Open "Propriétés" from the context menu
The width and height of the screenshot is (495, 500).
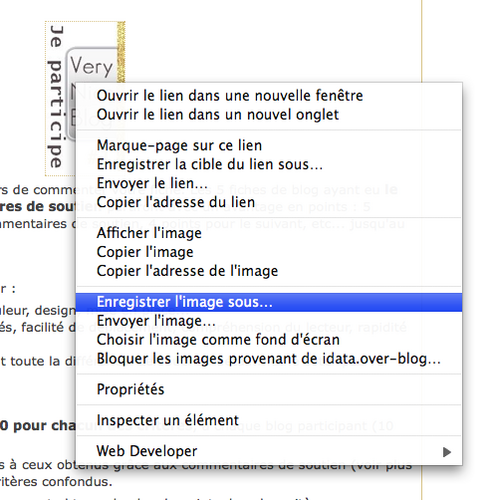[269, 389]
